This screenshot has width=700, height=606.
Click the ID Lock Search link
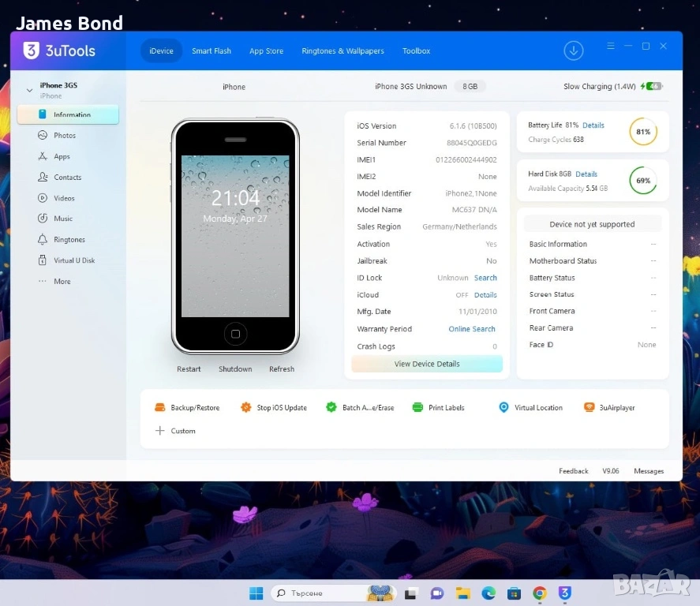[x=485, y=278]
